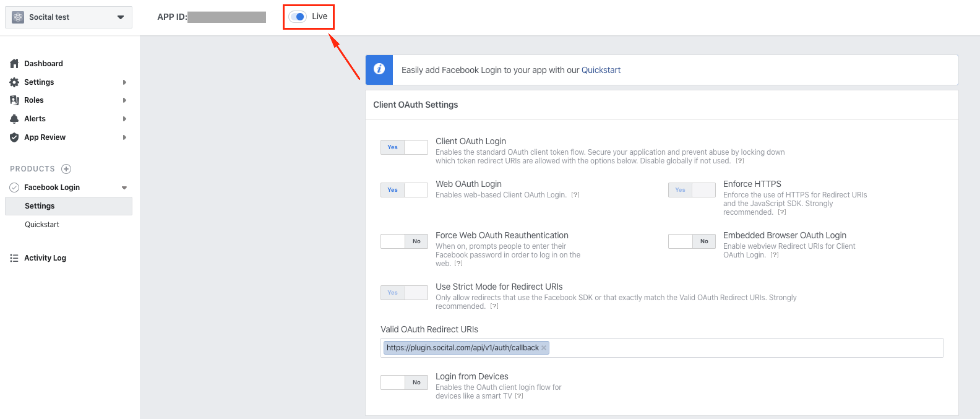Open help [?] for Client OAuth Login
Viewport: 980px width, 419px height.
point(740,161)
